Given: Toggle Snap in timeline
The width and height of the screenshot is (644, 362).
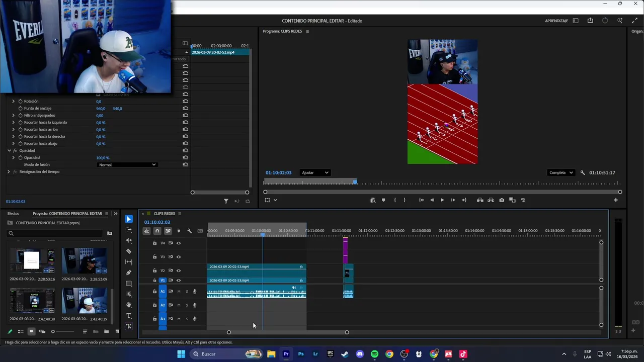Looking at the screenshot, I should pyautogui.click(x=157, y=231).
